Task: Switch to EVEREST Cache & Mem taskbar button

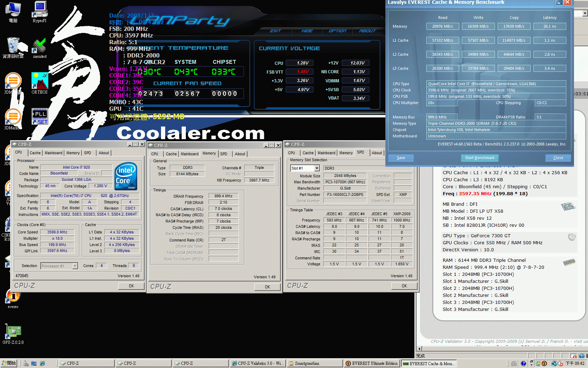Action: 429,363
